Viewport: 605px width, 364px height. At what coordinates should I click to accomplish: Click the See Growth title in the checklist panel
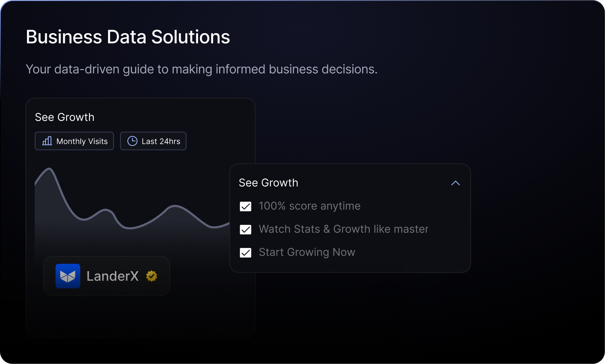tap(268, 183)
